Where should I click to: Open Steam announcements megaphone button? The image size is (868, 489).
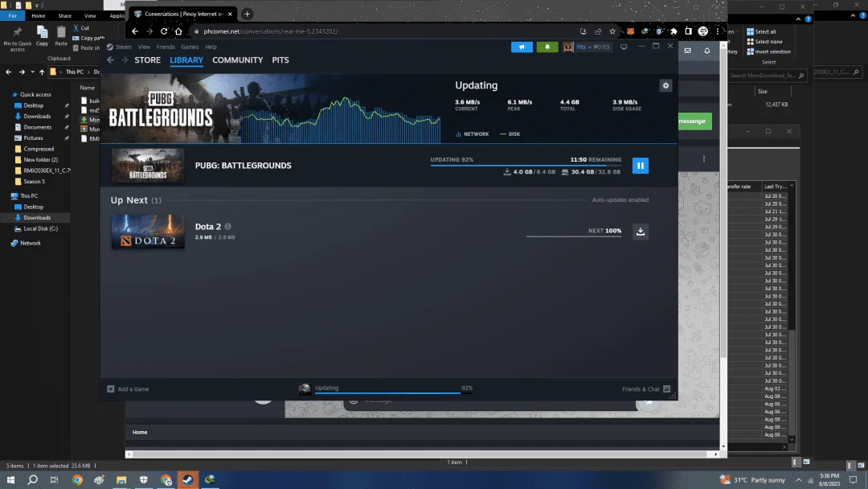click(522, 47)
